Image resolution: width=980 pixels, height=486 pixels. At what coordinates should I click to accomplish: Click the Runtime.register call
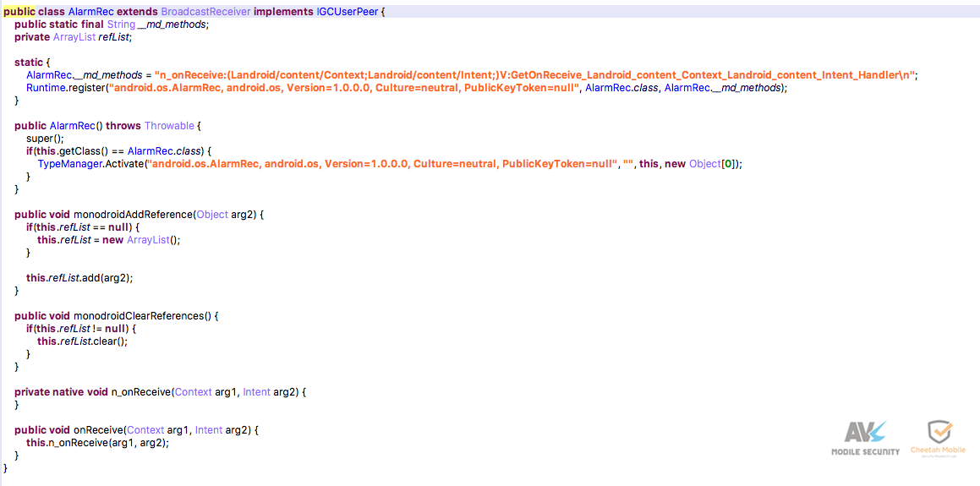coord(66,88)
